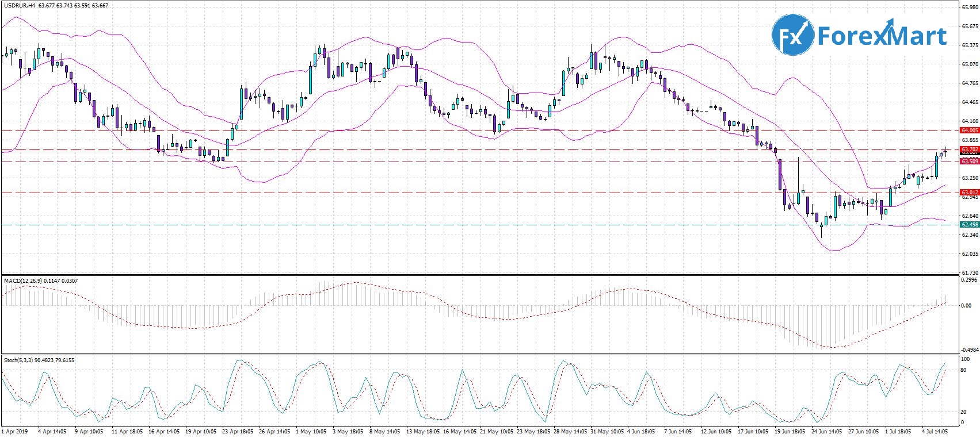The width and height of the screenshot is (980, 438).
Task: Click the 4 Jun 18:05 date label
Action: pyautogui.click(x=641, y=432)
